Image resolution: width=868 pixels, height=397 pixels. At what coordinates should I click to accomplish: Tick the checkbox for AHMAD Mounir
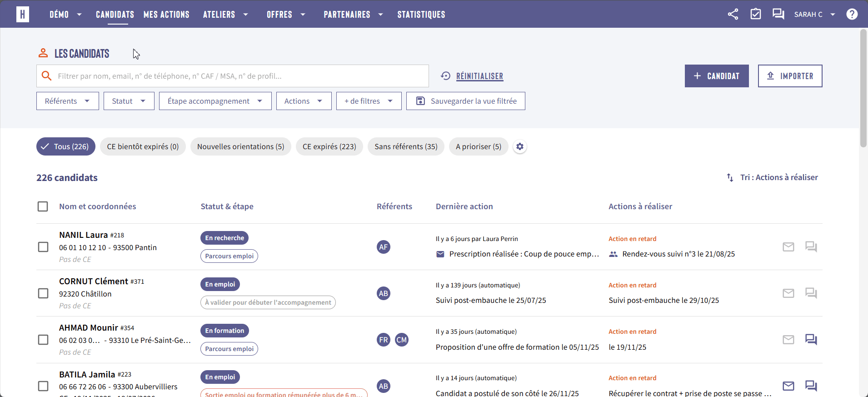coord(43,340)
